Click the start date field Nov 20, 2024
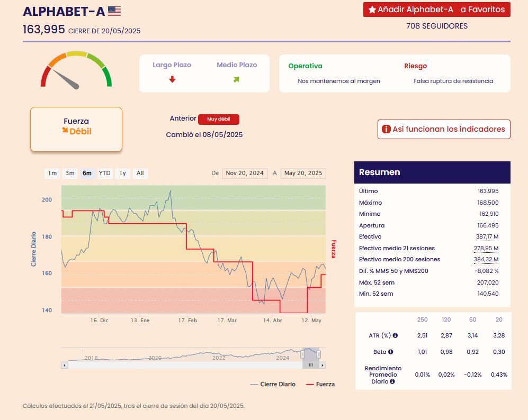This screenshot has height=420, width=528. pos(245,173)
